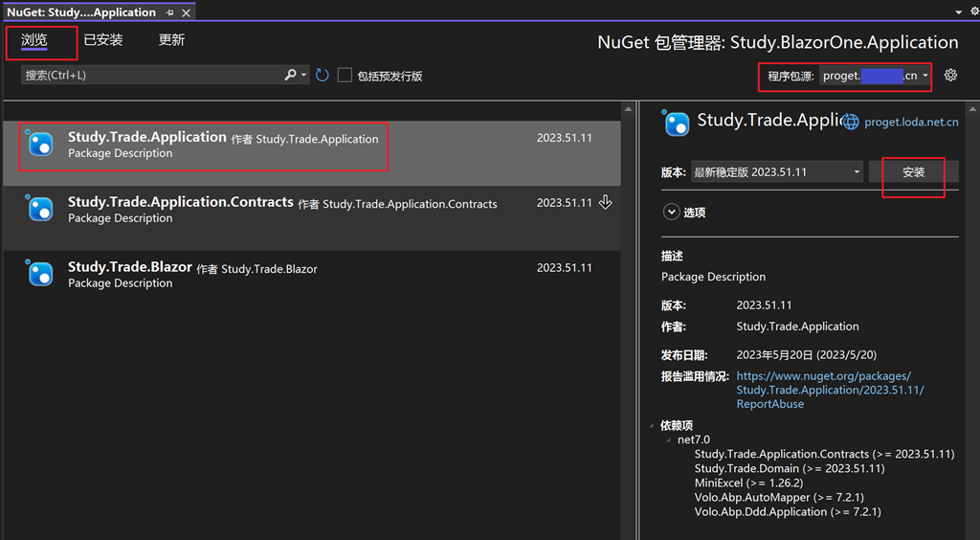This screenshot has height=540, width=980.
Task: Collapse the 依赖项 dependencies tree
Action: (x=651, y=426)
